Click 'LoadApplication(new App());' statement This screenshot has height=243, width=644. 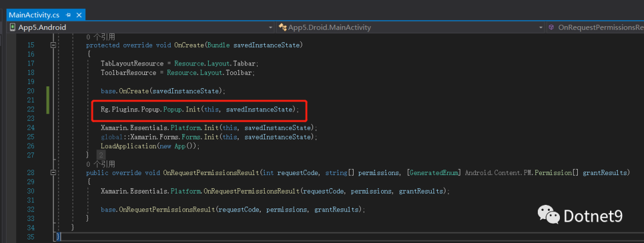click(x=150, y=146)
